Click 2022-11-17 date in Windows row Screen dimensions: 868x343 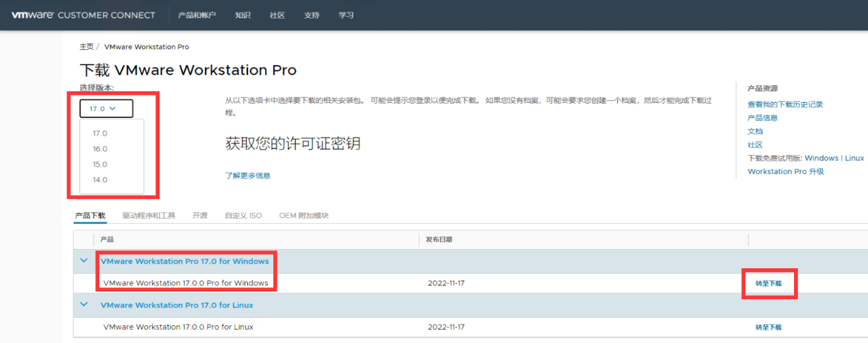[x=445, y=283]
